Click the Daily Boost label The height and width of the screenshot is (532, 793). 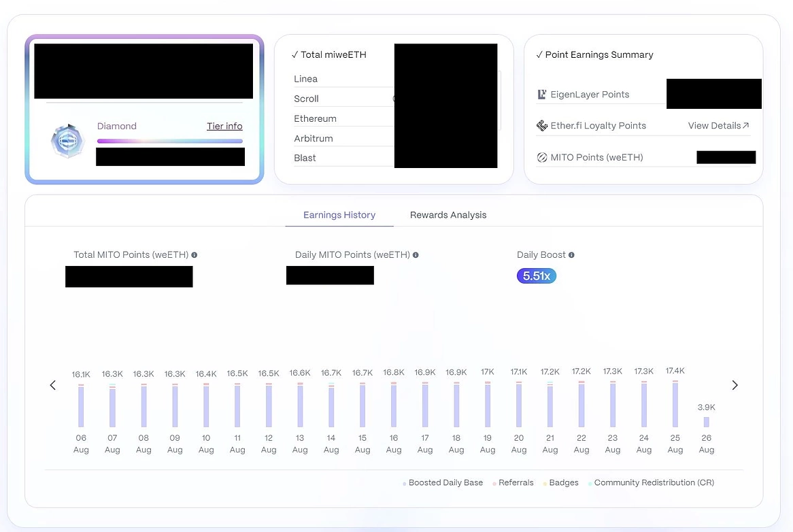click(x=541, y=255)
